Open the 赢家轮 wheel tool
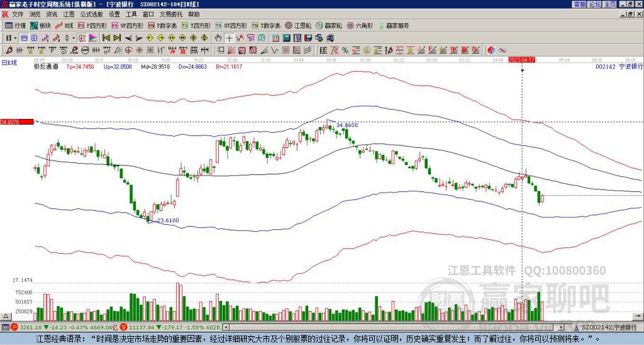This screenshot has height=345, width=644. pos(329,25)
